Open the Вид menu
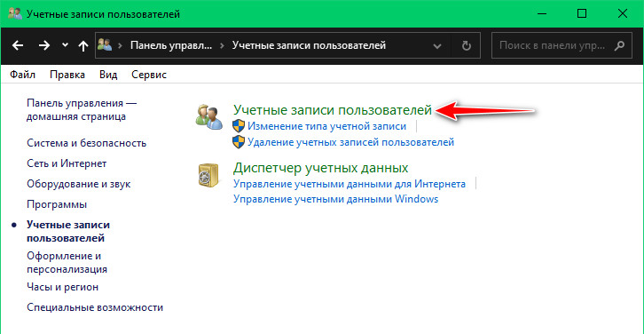The height and width of the screenshot is (334, 644). 108,75
